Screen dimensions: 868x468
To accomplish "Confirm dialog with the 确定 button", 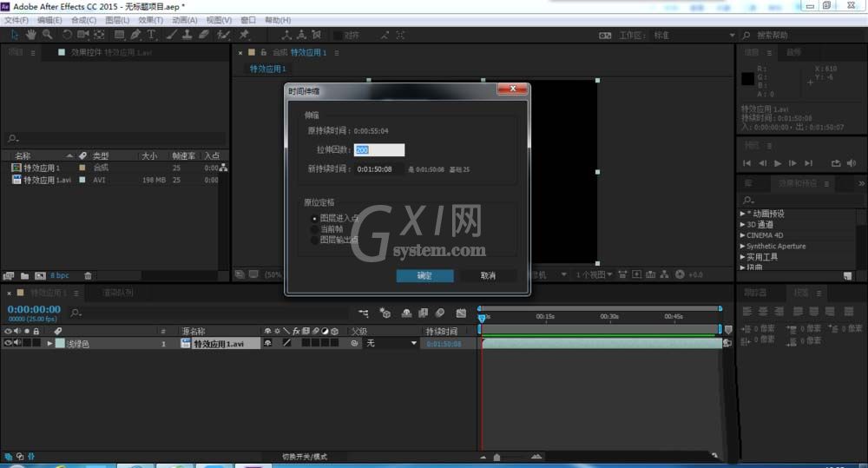I will coord(424,276).
